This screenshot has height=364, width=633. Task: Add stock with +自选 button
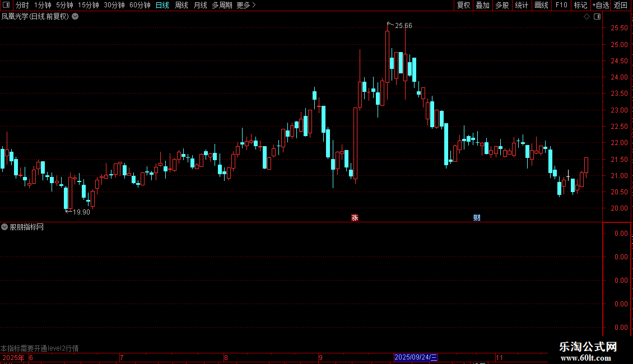[x=601, y=5]
